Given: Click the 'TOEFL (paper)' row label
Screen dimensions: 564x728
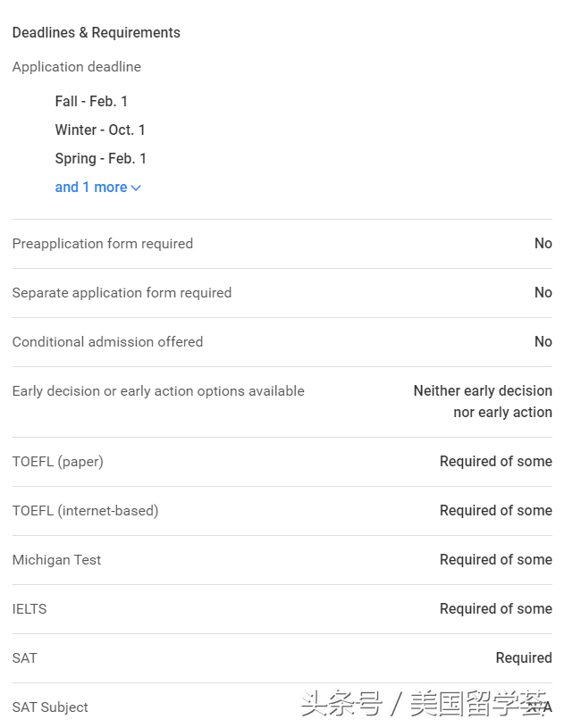Looking at the screenshot, I should [57, 462].
